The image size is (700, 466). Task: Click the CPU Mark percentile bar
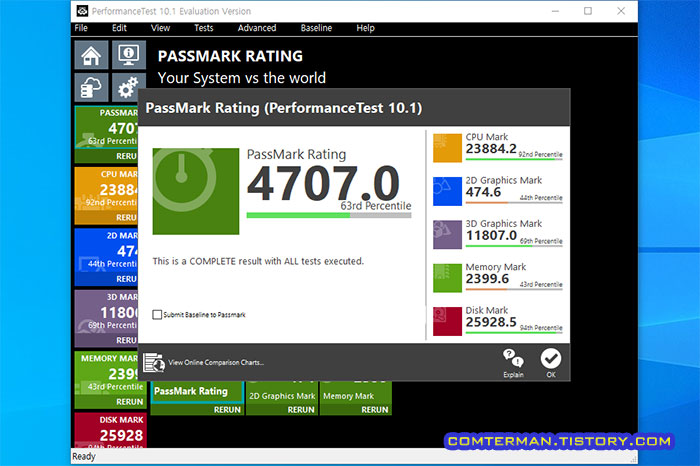514,159
